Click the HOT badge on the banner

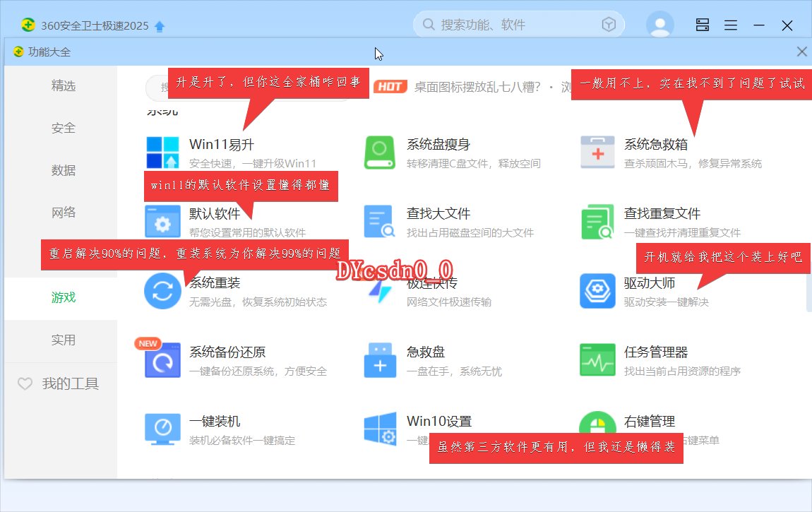390,86
